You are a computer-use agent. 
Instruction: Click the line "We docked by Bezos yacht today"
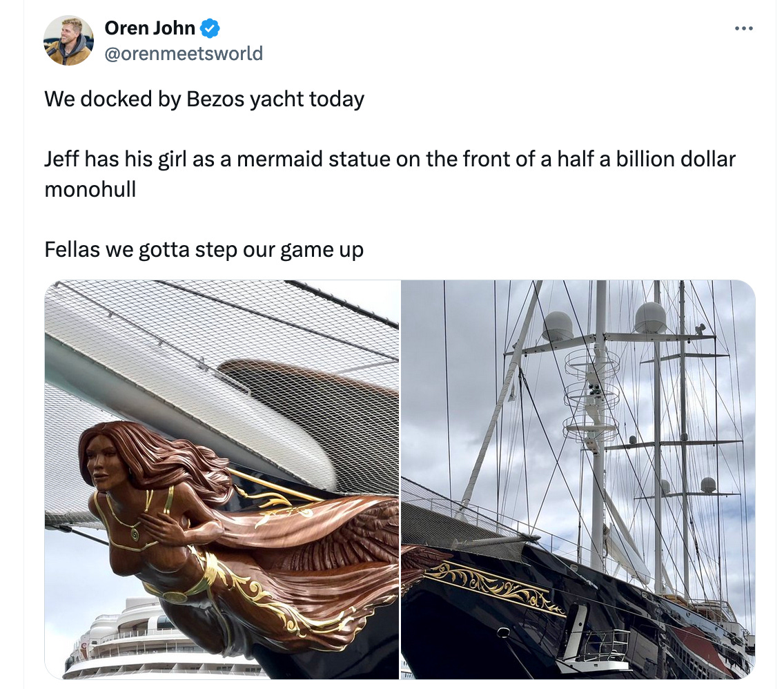click(204, 99)
